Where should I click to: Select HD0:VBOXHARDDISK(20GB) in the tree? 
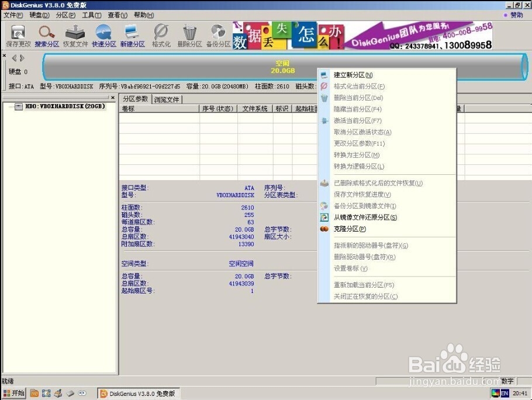click(x=65, y=106)
